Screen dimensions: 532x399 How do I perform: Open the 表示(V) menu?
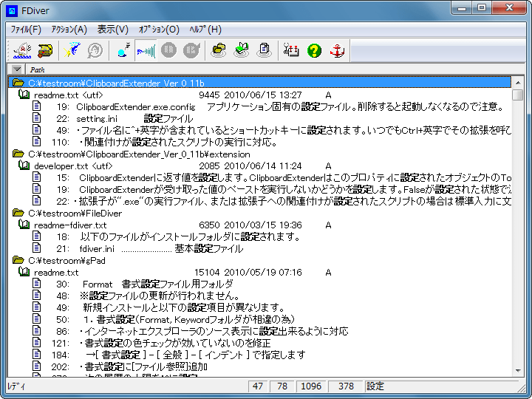(112, 30)
